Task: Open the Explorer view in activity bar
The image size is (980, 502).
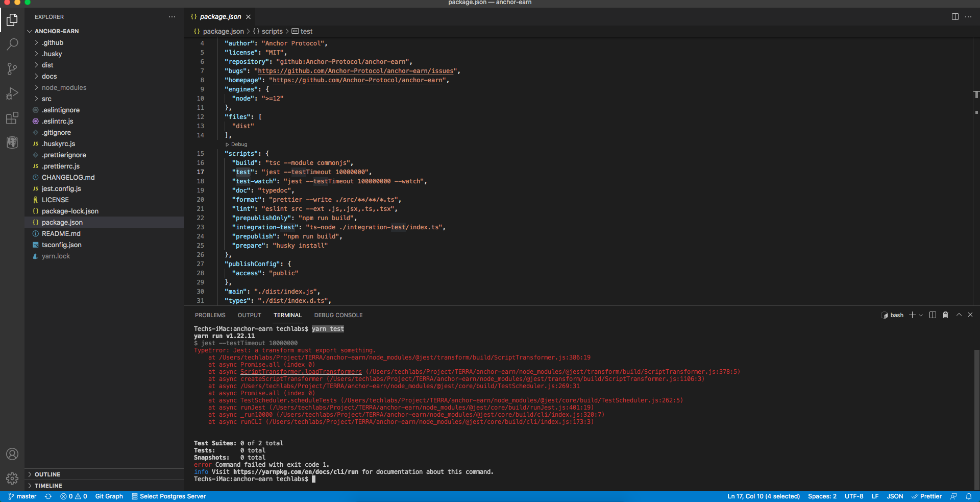Action: pos(12,20)
